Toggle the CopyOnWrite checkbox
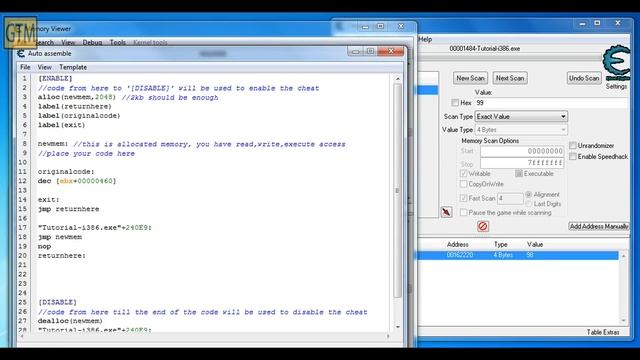This screenshot has height=360, width=640. (x=463, y=184)
